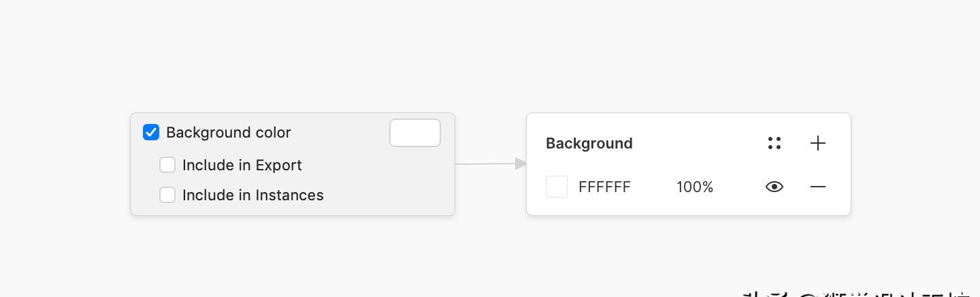Click the "Background color" label text
Image resolution: width=980 pixels, height=297 pixels.
(229, 132)
